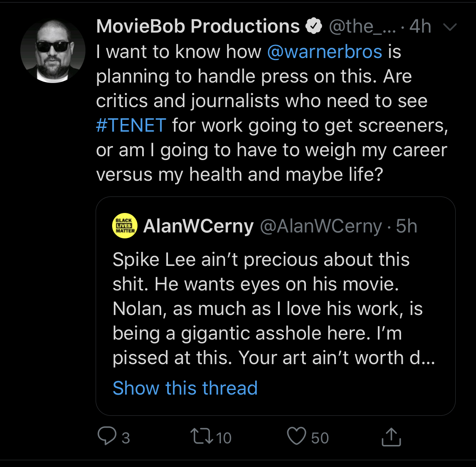Image resolution: width=476 pixels, height=467 pixels.
Task: Click the 5h timestamp in quoted tweet
Action: (x=407, y=226)
